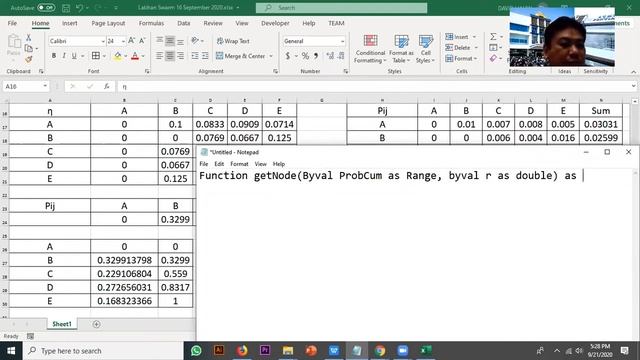This screenshot has width=640, height=360.
Task: Open the Name Box dropdown arrow
Action: pyautogui.click(x=45, y=87)
